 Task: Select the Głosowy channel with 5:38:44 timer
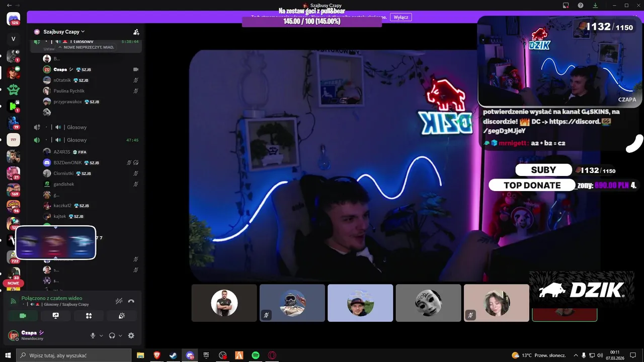point(86,41)
